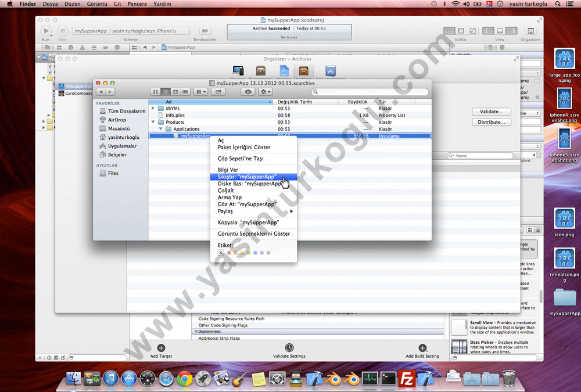Open the Paylaş submenu in the context menu
This screenshot has width=581, height=392.
click(253, 211)
